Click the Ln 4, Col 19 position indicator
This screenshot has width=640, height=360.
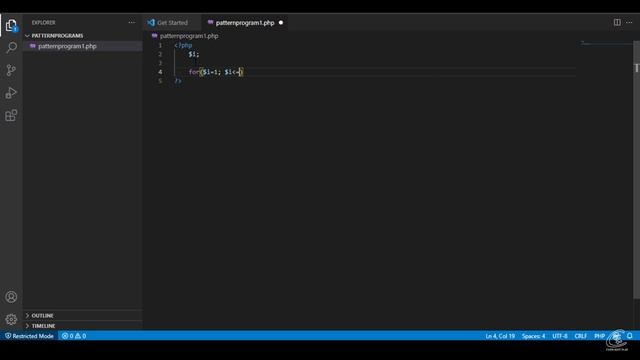click(x=500, y=336)
